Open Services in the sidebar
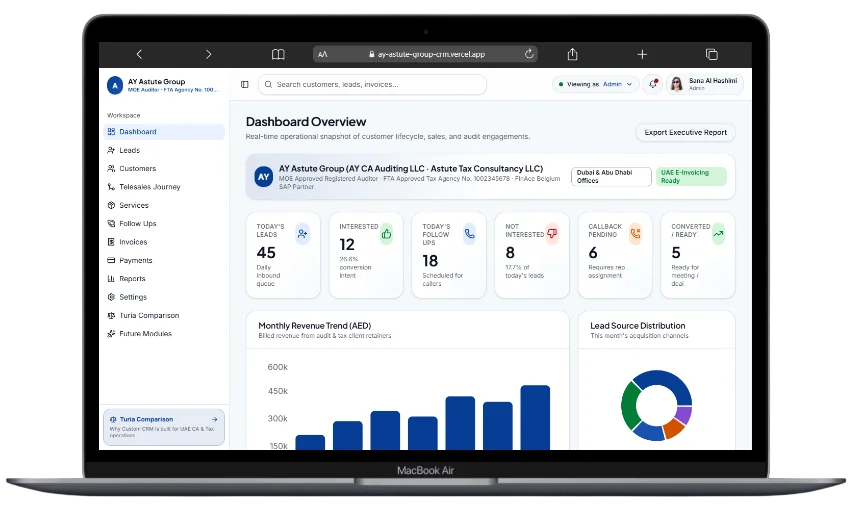 pyautogui.click(x=164, y=205)
